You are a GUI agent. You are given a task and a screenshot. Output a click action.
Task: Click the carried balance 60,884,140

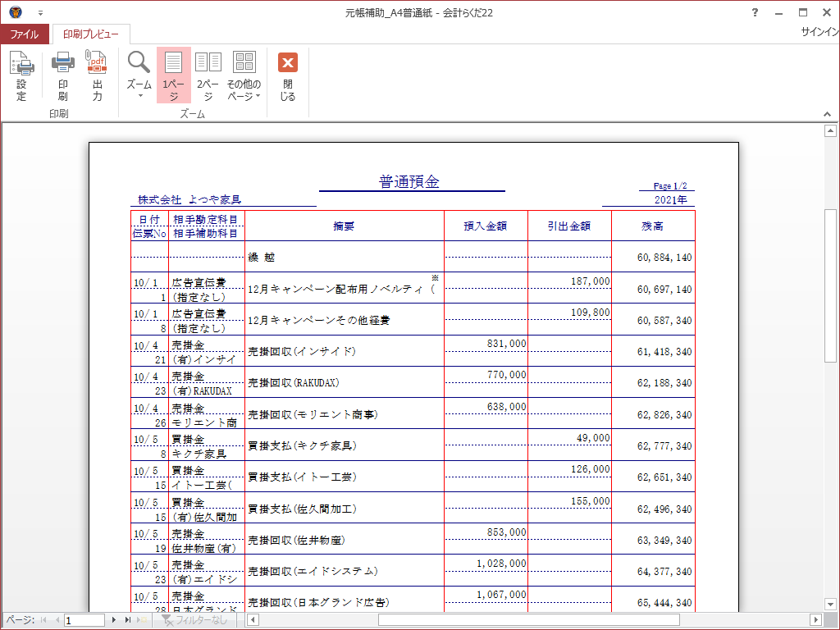tap(664, 258)
